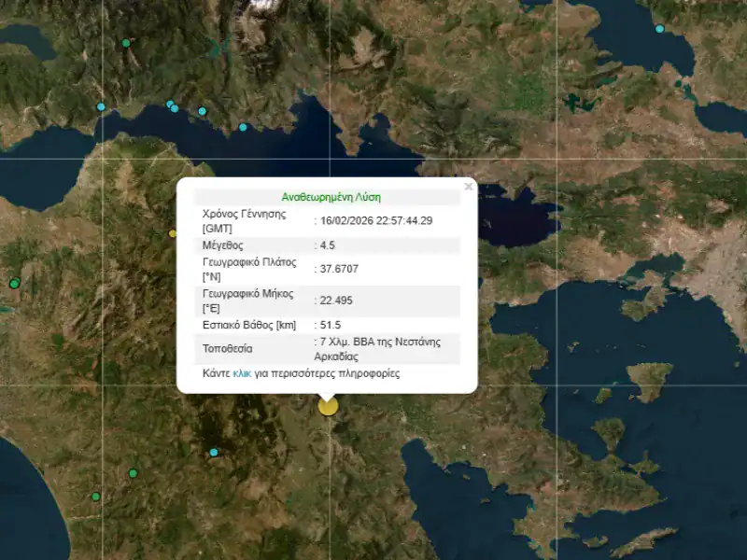Image resolution: width=747 pixels, height=560 pixels.
Task: Click the overlapping green markers at far left edge
Action: tap(14, 283)
